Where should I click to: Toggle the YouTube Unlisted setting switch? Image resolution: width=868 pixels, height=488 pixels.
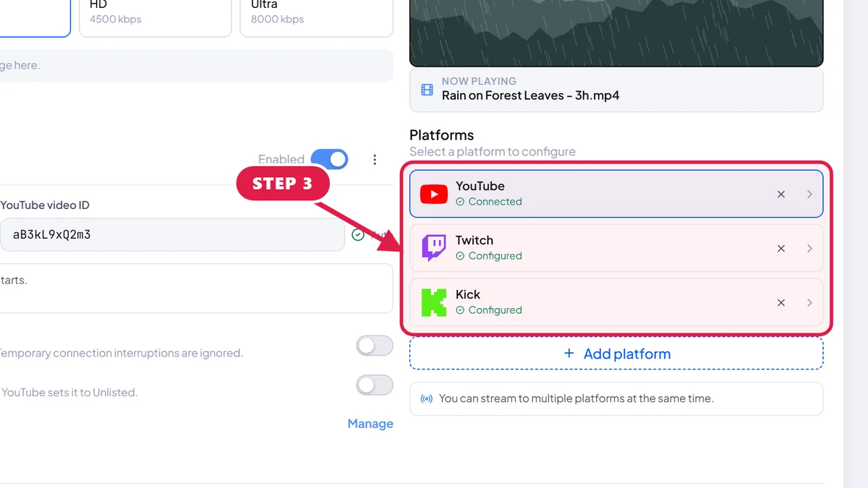coord(375,385)
